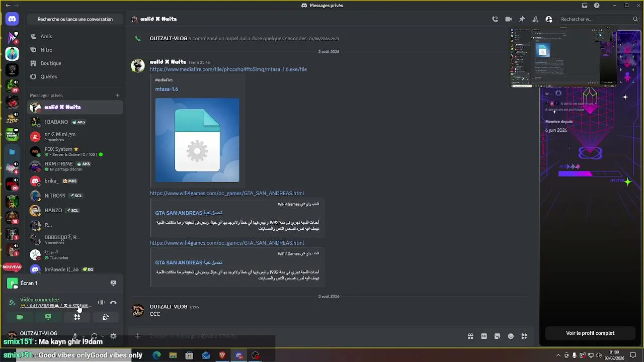Open the TLauncher status conversation
Image resolution: width=644 pixels, height=362 pixels.
tap(75, 254)
